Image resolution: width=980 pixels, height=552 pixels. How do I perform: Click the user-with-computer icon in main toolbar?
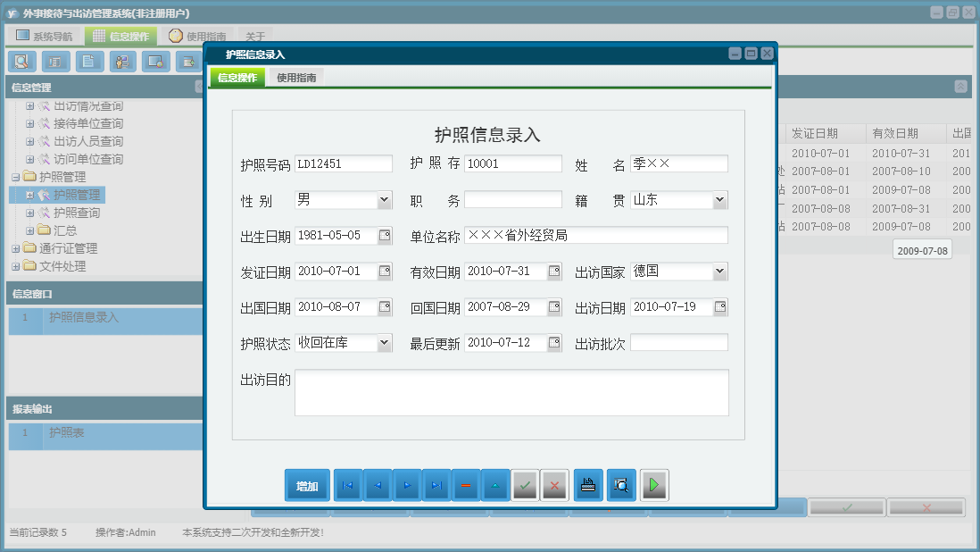click(122, 62)
